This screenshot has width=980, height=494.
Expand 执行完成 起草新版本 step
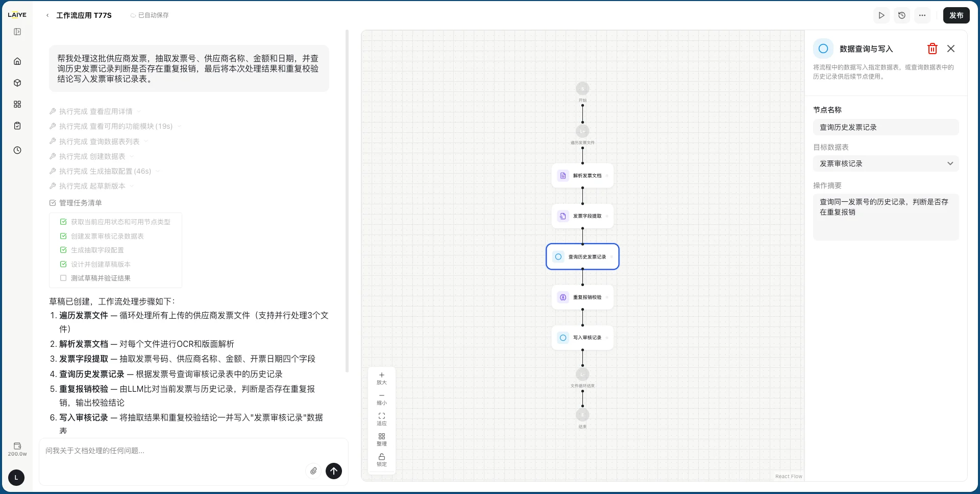click(x=91, y=186)
